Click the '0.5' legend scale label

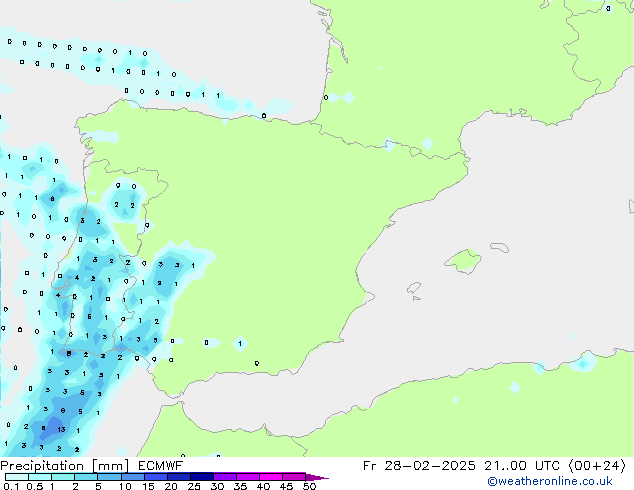(x=35, y=486)
